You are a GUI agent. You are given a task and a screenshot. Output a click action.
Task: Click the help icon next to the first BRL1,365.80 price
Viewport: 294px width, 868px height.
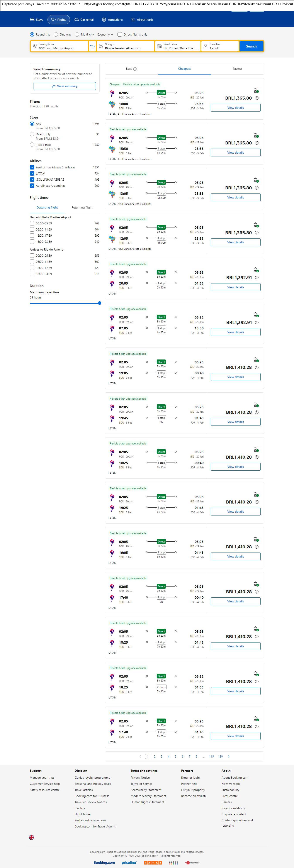pyautogui.click(x=257, y=98)
